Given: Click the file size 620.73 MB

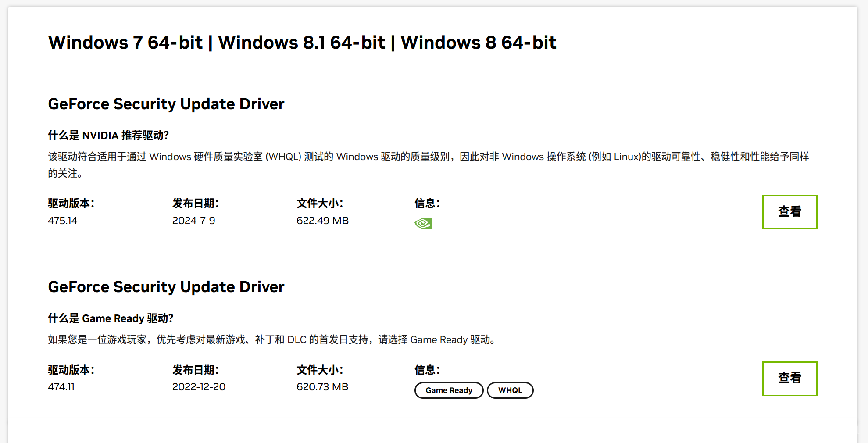Looking at the screenshot, I should (x=322, y=387).
